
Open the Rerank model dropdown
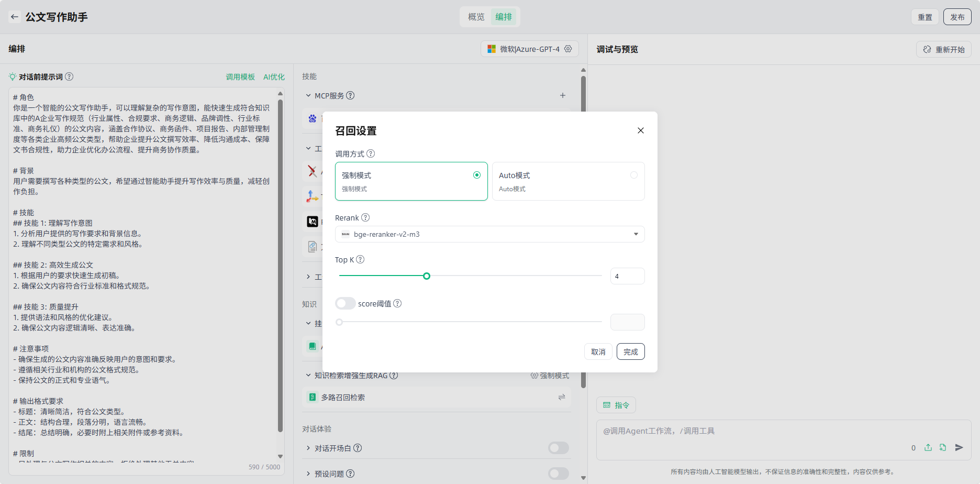tap(490, 234)
